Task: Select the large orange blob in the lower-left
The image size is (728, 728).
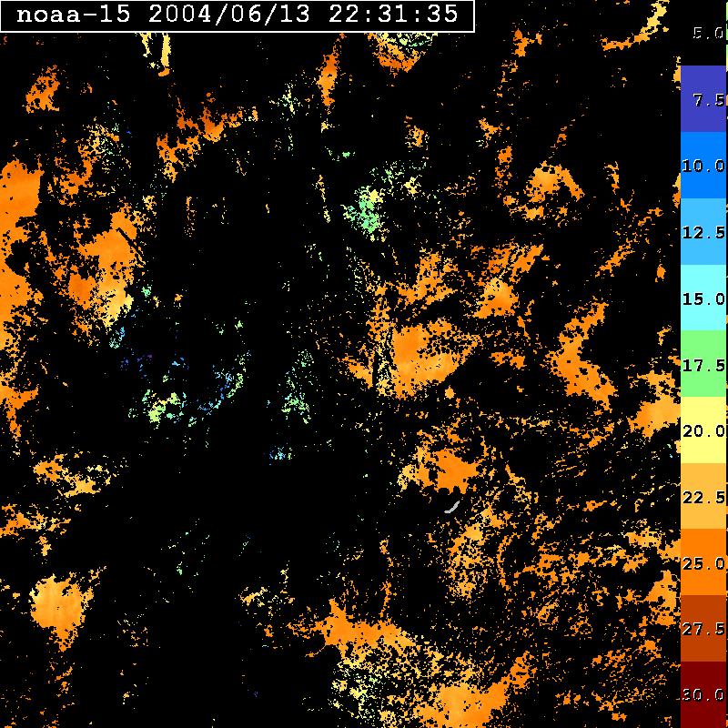Action: [x=60, y=603]
